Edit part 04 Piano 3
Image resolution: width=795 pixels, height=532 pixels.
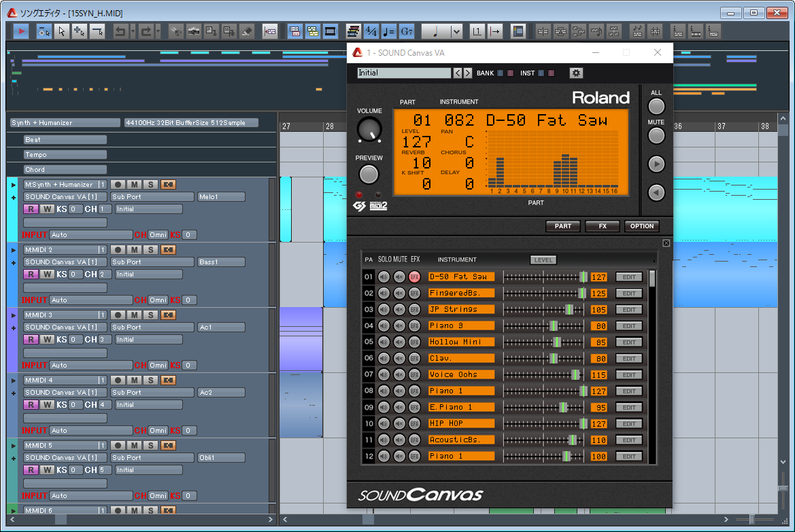(x=629, y=325)
